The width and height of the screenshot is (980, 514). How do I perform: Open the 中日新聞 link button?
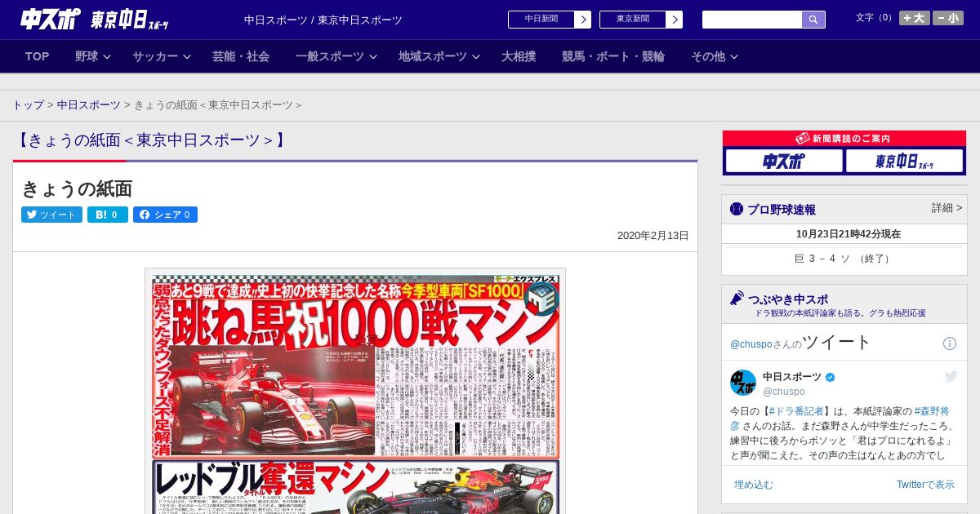[x=541, y=19]
